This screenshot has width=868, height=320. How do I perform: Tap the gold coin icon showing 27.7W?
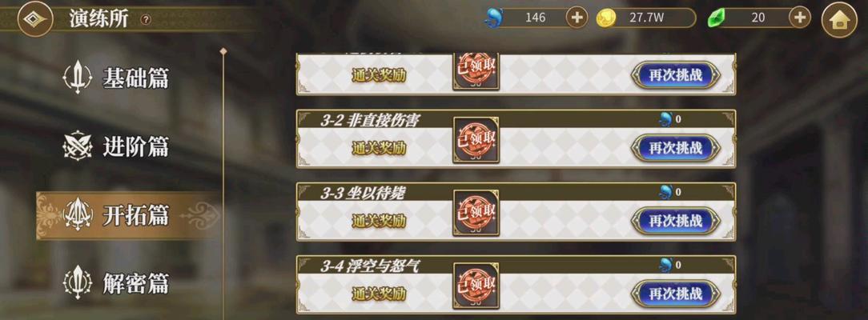605,18
